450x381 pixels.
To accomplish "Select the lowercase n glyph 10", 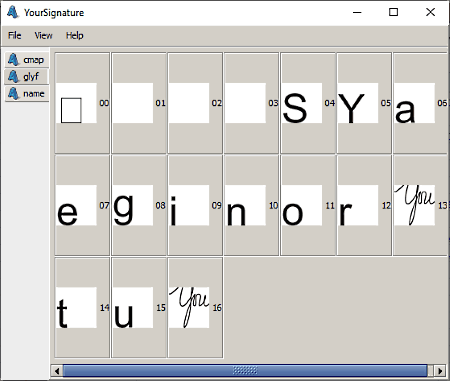I will [x=251, y=205].
